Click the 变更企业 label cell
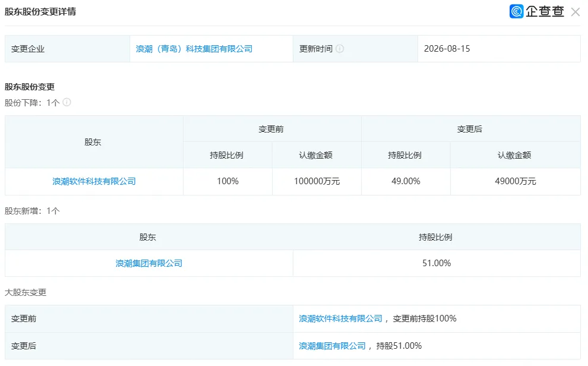This screenshot has height=366, width=588. tap(68, 49)
